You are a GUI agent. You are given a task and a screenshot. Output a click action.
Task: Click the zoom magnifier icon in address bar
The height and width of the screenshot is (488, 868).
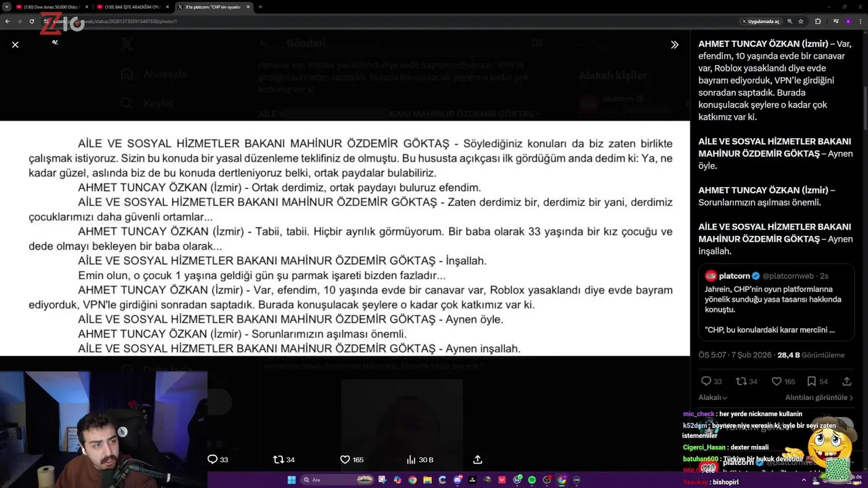pyautogui.click(x=790, y=21)
